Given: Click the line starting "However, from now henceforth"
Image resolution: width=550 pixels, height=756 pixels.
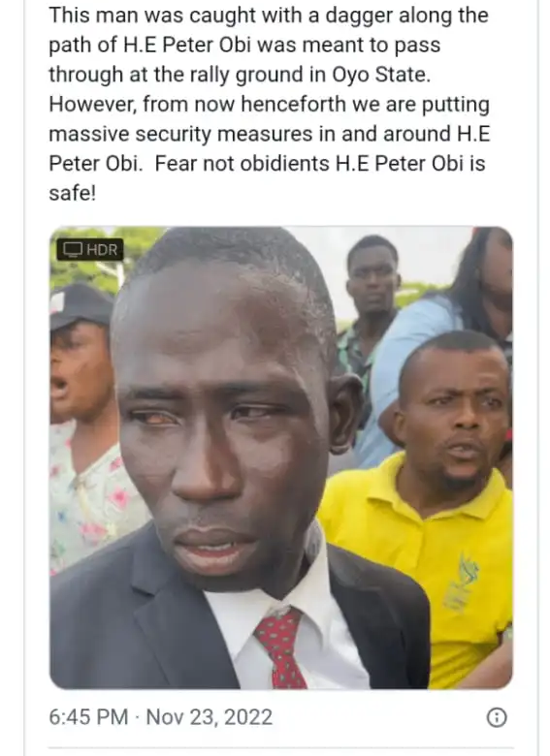Looking at the screenshot, I should [x=270, y=104].
